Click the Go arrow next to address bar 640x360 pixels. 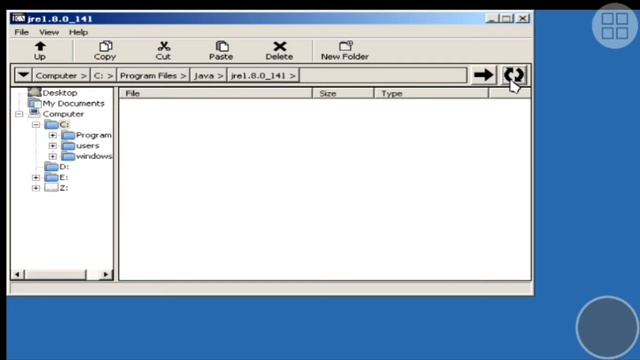click(x=483, y=75)
